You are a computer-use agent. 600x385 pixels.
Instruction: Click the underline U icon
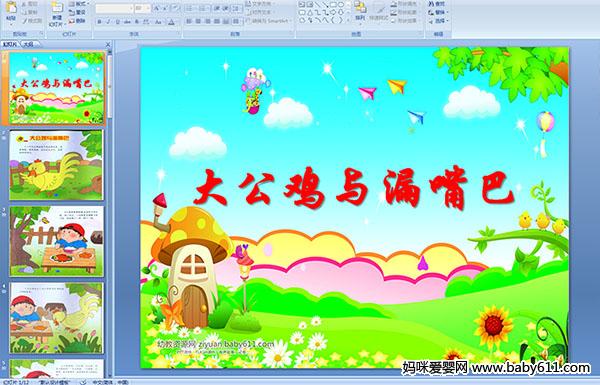point(117,22)
